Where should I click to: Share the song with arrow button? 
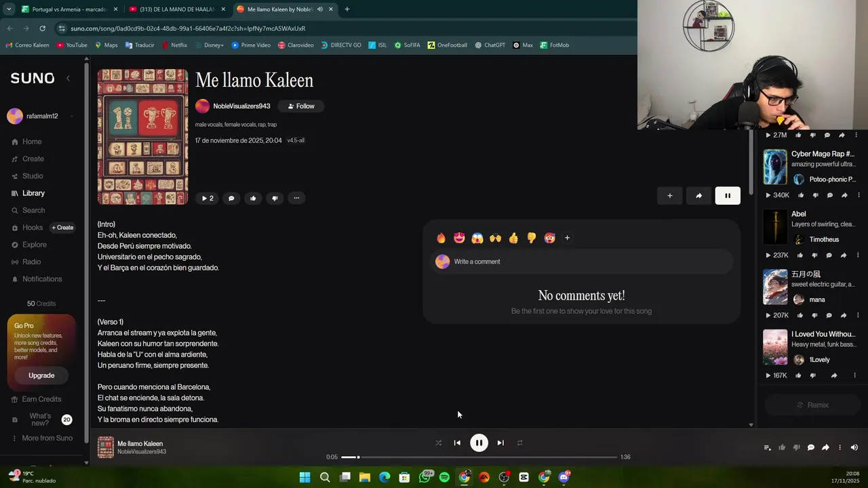point(698,196)
